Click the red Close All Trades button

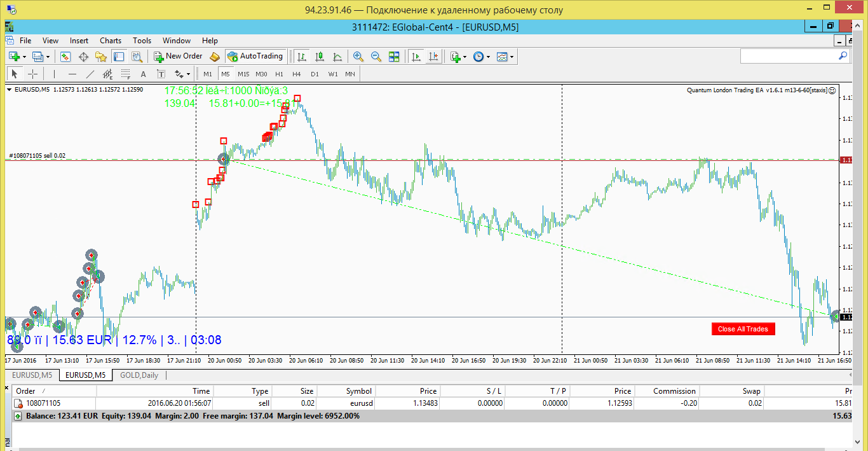[743, 329]
